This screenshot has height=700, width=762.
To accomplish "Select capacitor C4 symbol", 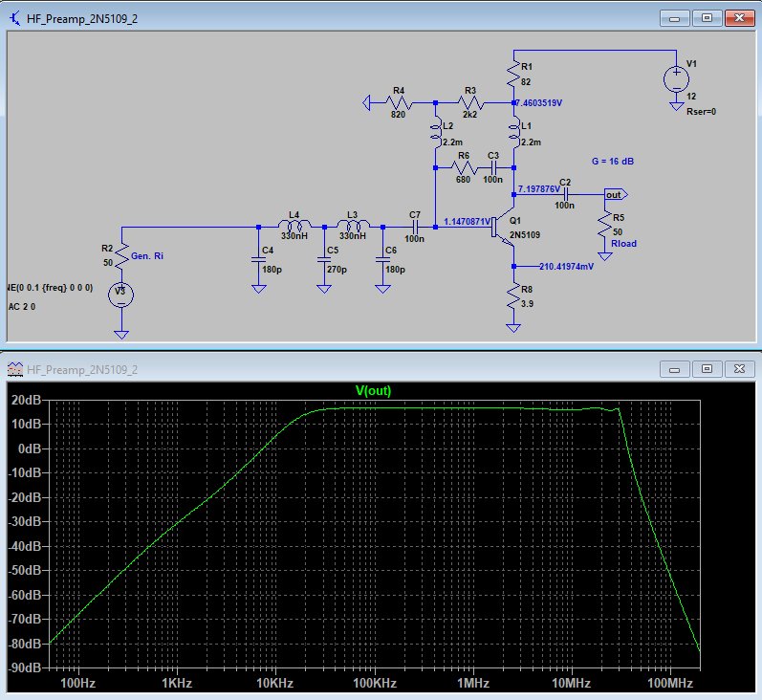I will click(x=258, y=259).
